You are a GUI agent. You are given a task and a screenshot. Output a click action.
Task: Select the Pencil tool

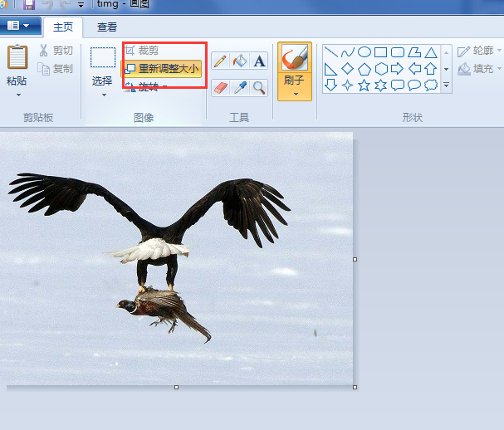(x=220, y=61)
